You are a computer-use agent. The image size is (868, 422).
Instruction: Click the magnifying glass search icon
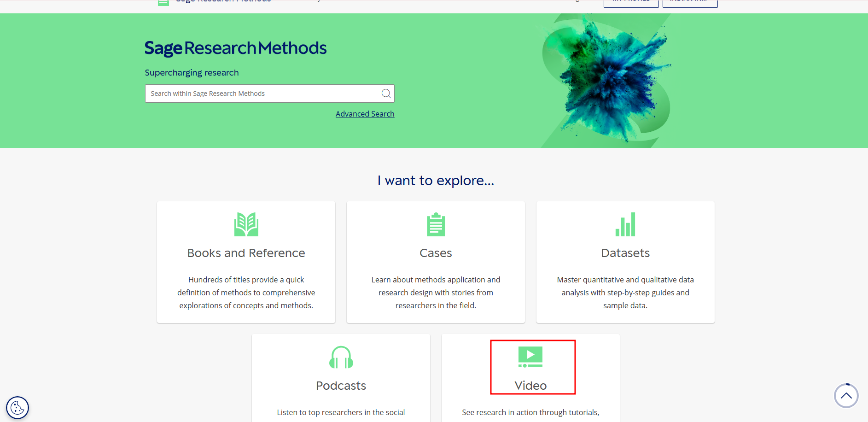coord(386,94)
